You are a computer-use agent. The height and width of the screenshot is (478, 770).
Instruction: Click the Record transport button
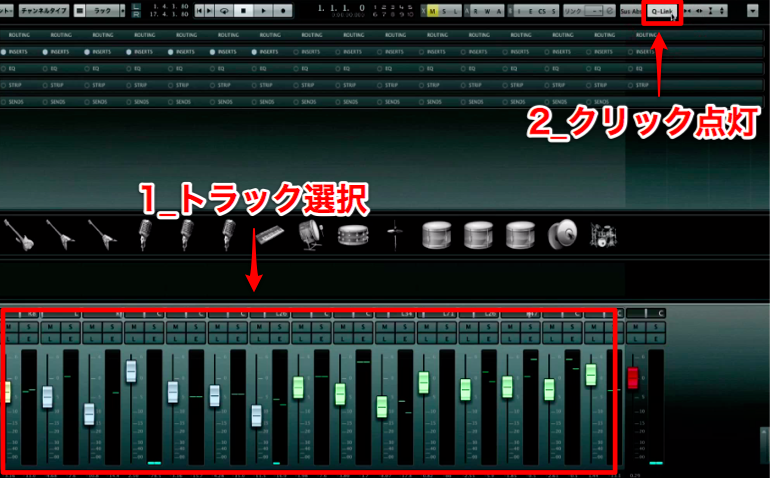283,10
